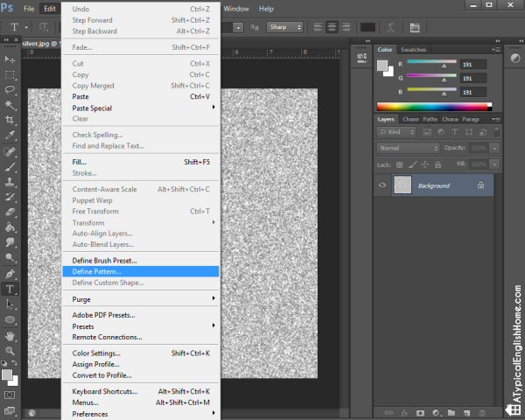525x420 pixels.
Task: Open the Sharp anti-aliasing dropdown
Action: (x=284, y=27)
